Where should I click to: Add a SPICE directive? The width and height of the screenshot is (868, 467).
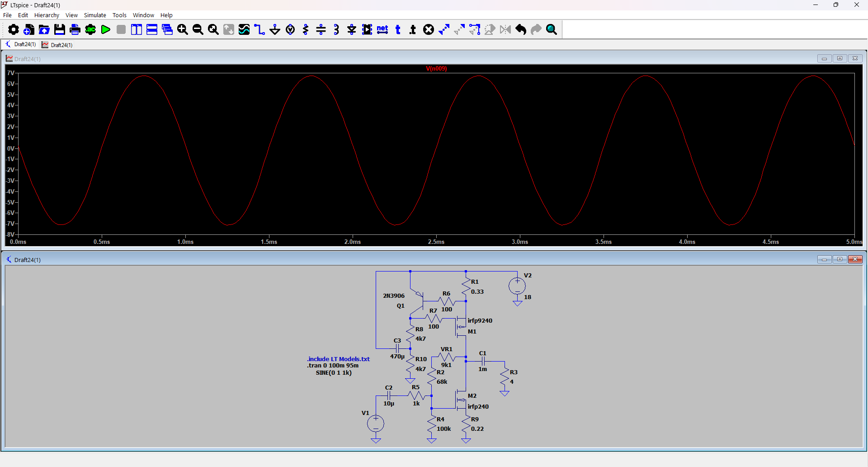tap(413, 30)
